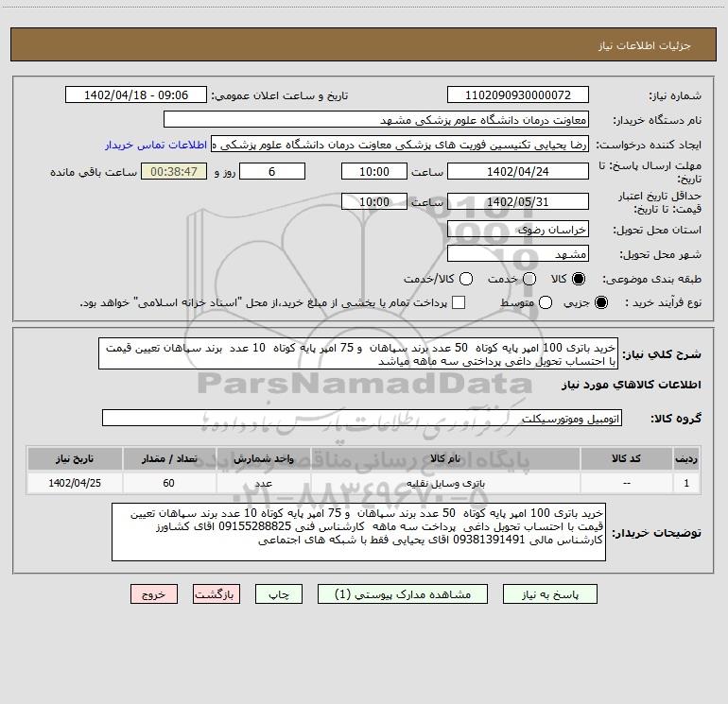Click مشاهده مدارک پیوستی (1) button
The image size is (728, 704).
tap(403, 594)
